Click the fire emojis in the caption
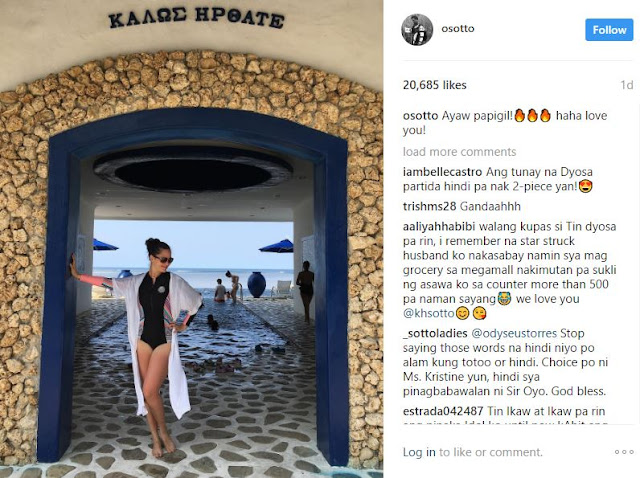Image resolution: width=640 pixels, height=478 pixels. pyautogui.click(x=532, y=116)
